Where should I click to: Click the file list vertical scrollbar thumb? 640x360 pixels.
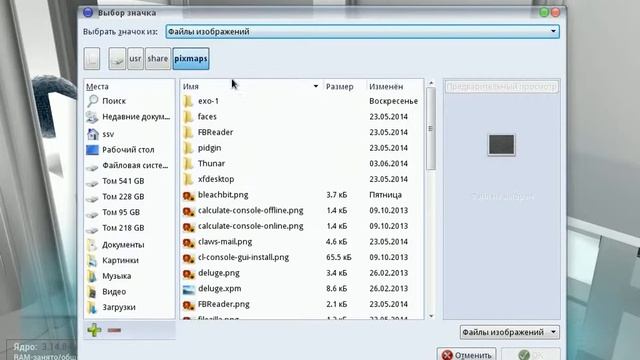[x=431, y=129]
